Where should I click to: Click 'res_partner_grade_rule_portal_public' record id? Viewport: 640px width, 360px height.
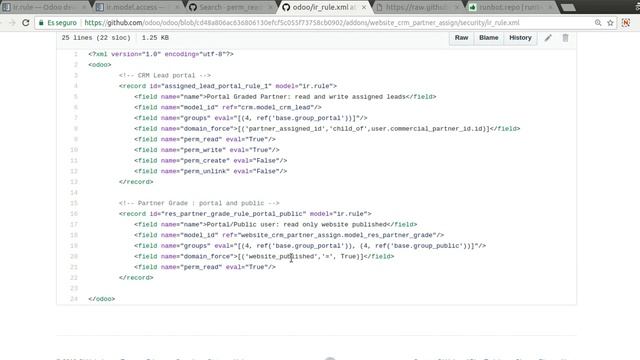234,213
